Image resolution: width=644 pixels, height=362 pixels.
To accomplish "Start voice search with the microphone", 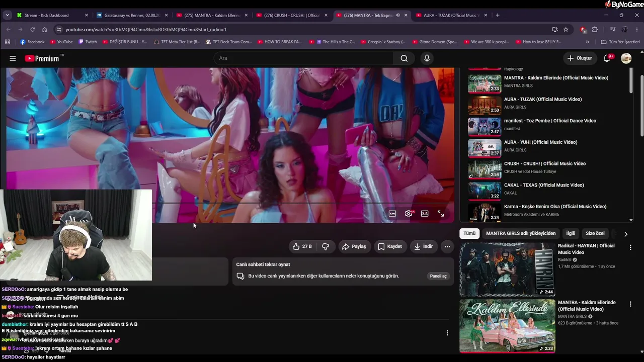I will pos(427,58).
